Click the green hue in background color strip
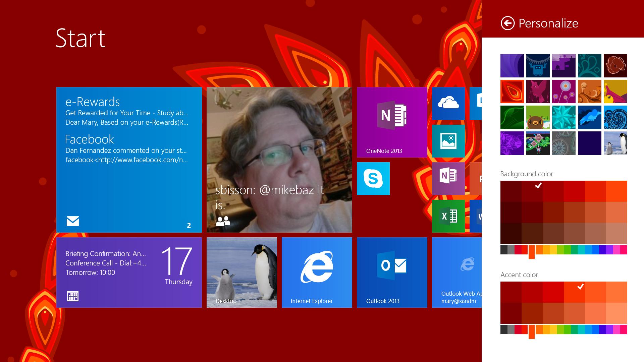The height and width of the screenshot is (362, 644). click(567, 250)
